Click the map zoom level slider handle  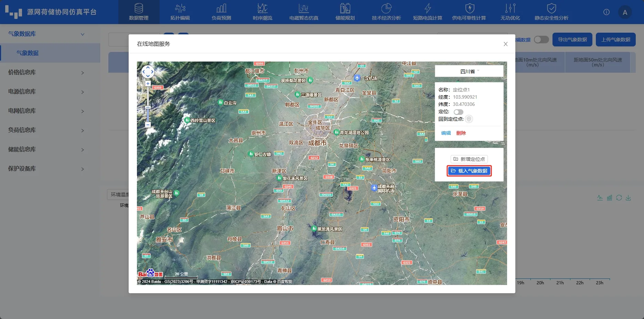click(148, 108)
